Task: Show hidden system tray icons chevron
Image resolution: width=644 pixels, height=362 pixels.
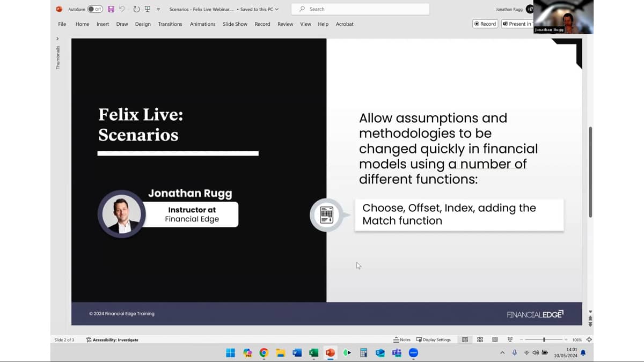Action: coord(502,352)
